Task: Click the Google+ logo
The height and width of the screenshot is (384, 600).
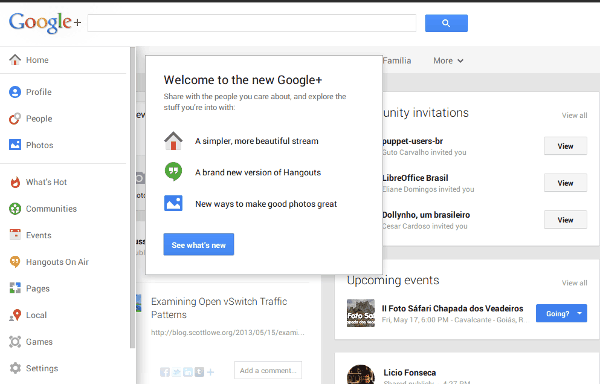Action: click(45, 23)
